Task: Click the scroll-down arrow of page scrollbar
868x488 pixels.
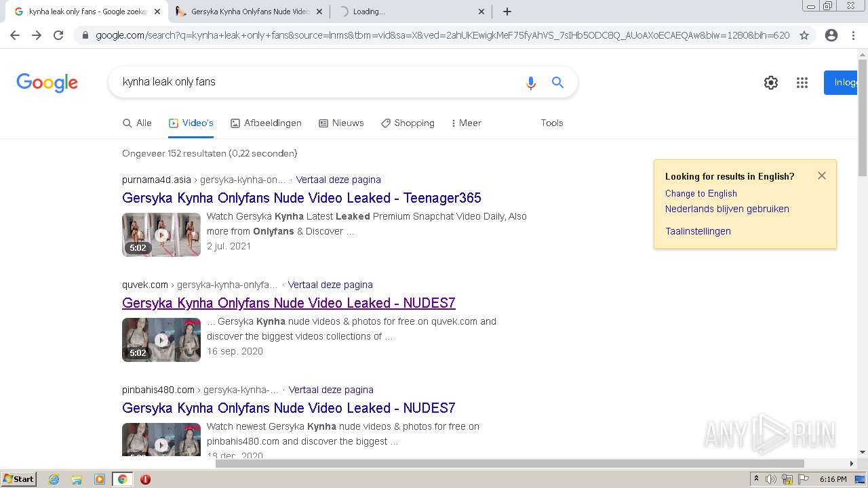Action: pyautogui.click(x=863, y=452)
